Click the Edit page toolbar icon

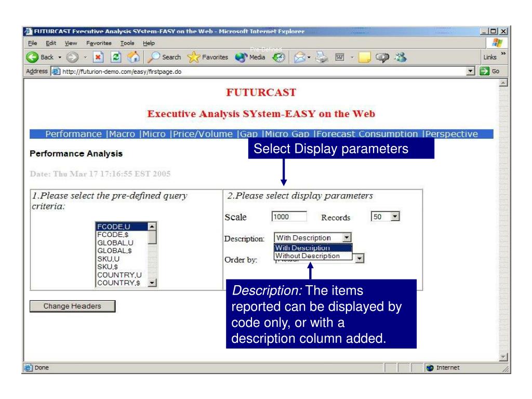click(x=340, y=57)
